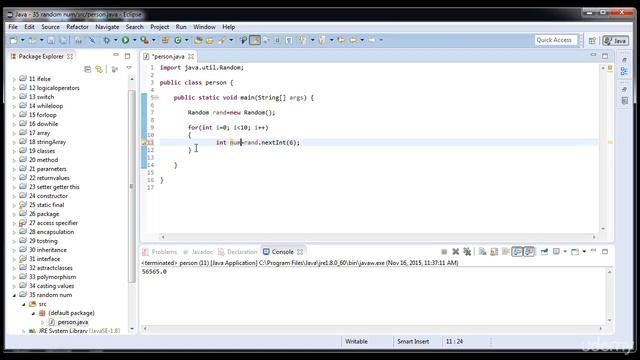Image resolution: width=640 pixels, height=360 pixels.
Task: Open the Package Explorer View Menu triangle
Action: 129,68
